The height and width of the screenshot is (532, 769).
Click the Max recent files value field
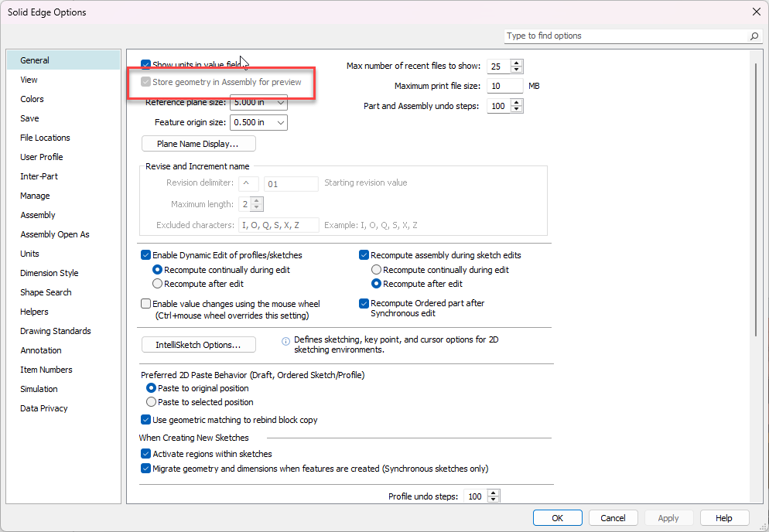pyautogui.click(x=499, y=66)
